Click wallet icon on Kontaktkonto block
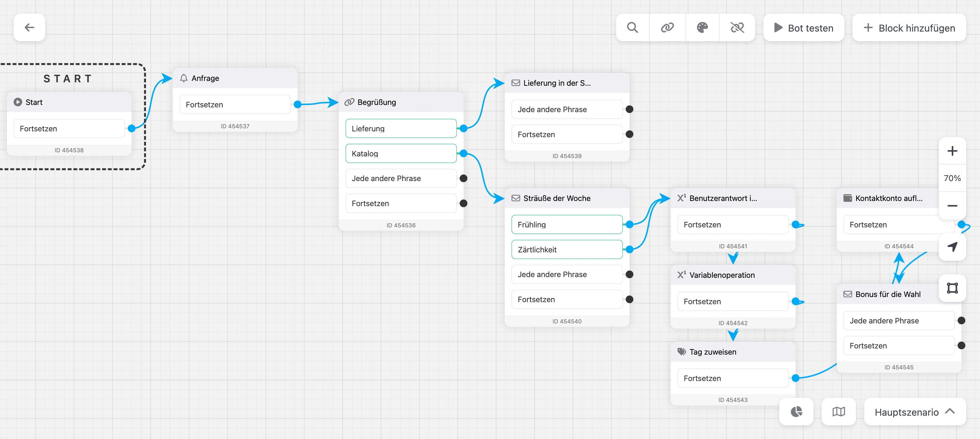Image resolution: width=980 pixels, height=439 pixels. (848, 198)
